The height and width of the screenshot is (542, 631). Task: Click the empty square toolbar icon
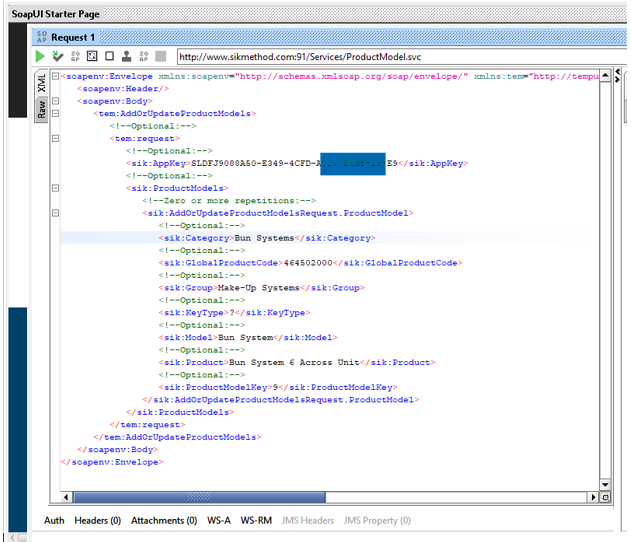pyautogui.click(x=110, y=57)
